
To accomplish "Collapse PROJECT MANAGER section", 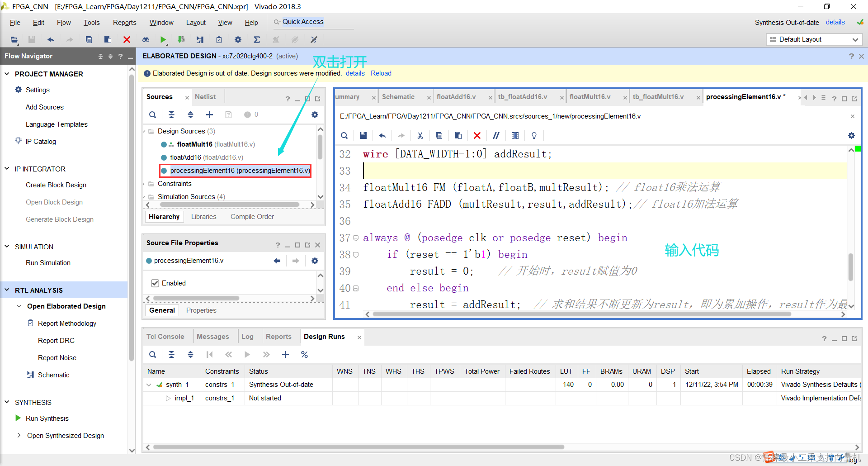I will tap(7, 74).
